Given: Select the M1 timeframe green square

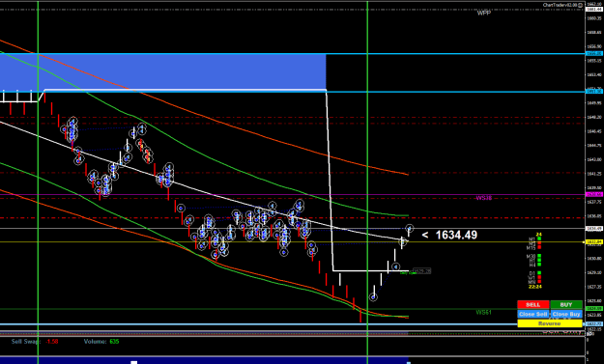Looking at the screenshot, I should pyautogui.click(x=539, y=238).
